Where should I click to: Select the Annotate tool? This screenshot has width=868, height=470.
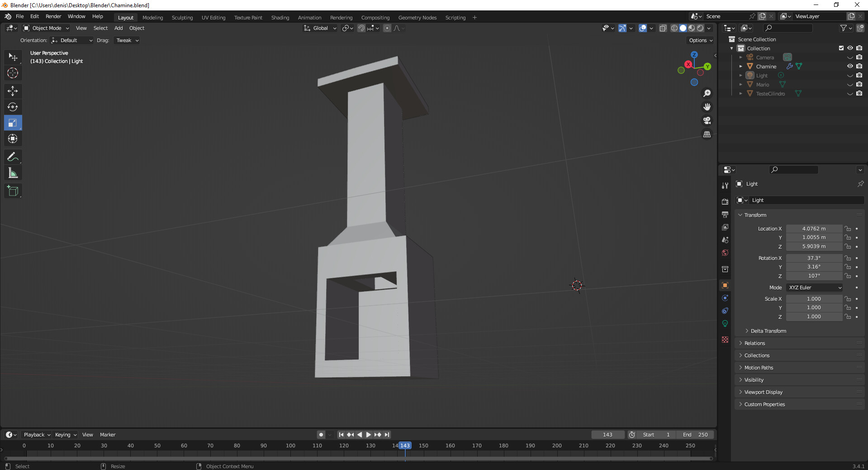coord(13,157)
